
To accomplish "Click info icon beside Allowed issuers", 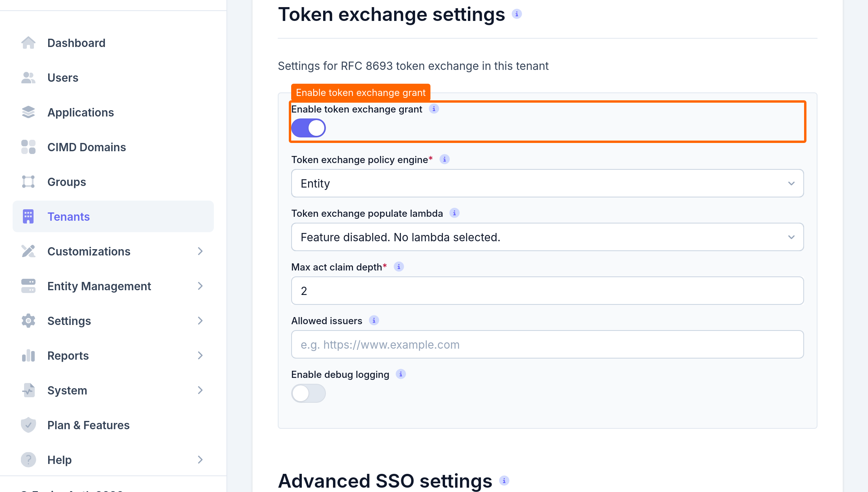I will coord(374,320).
